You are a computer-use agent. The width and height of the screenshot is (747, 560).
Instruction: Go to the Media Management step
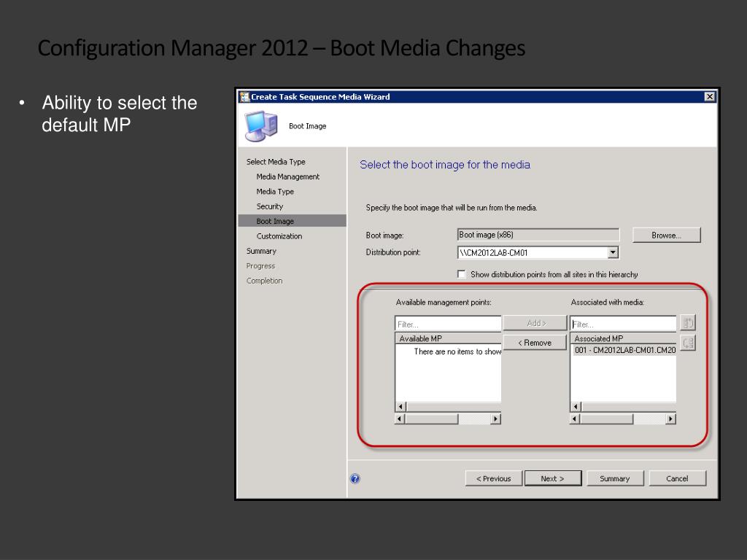coord(287,176)
